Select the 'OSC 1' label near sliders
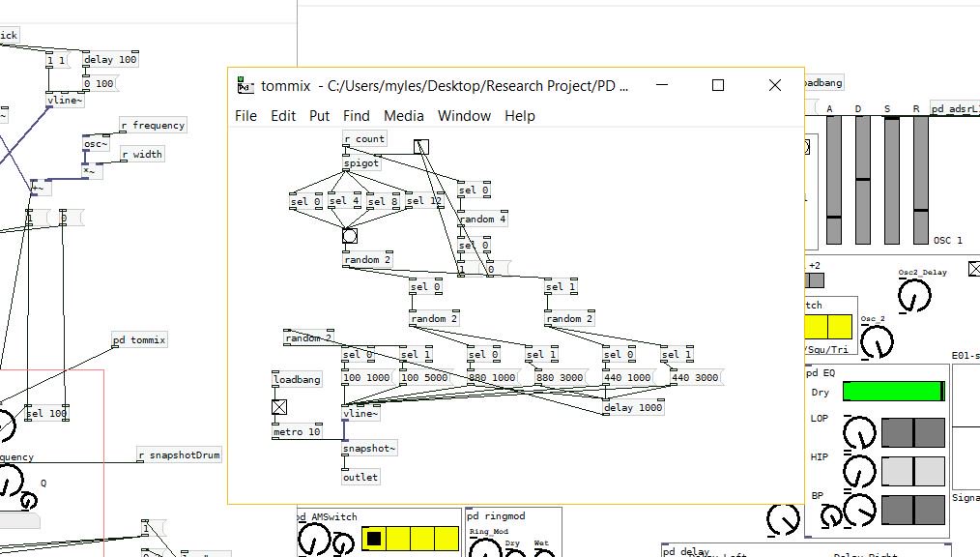This screenshot has width=980, height=557. (x=948, y=240)
